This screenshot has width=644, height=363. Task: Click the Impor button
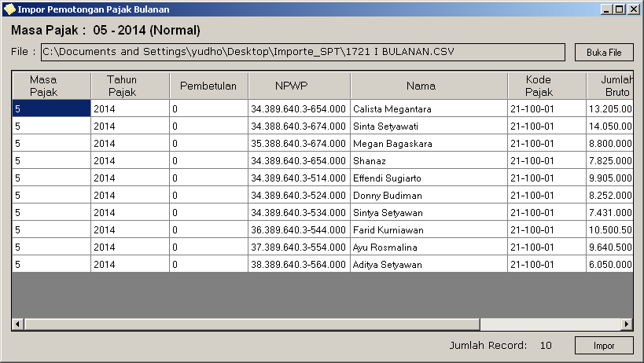[x=604, y=346]
